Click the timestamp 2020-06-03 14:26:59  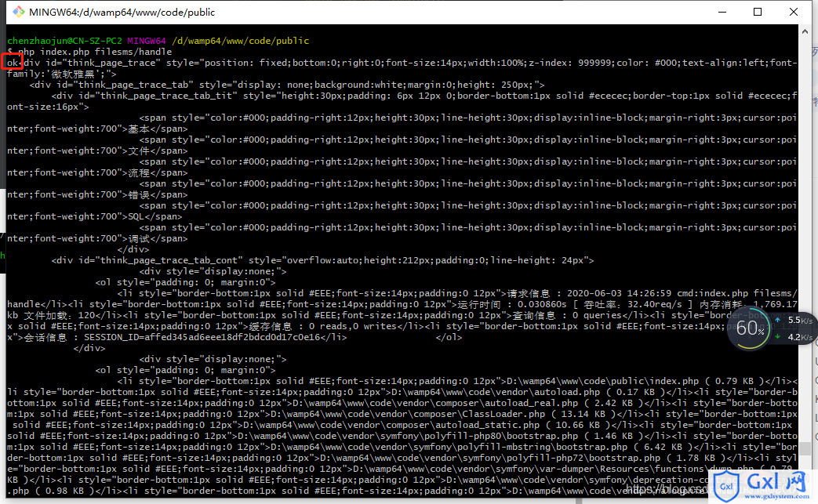coord(620,293)
